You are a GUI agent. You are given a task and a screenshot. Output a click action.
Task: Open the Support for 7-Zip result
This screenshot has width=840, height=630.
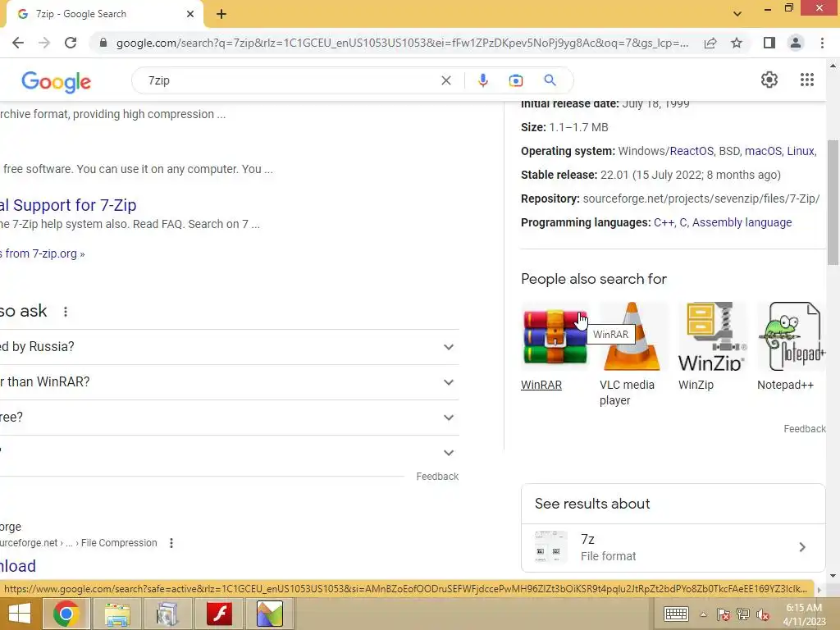pyautogui.click(x=68, y=205)
